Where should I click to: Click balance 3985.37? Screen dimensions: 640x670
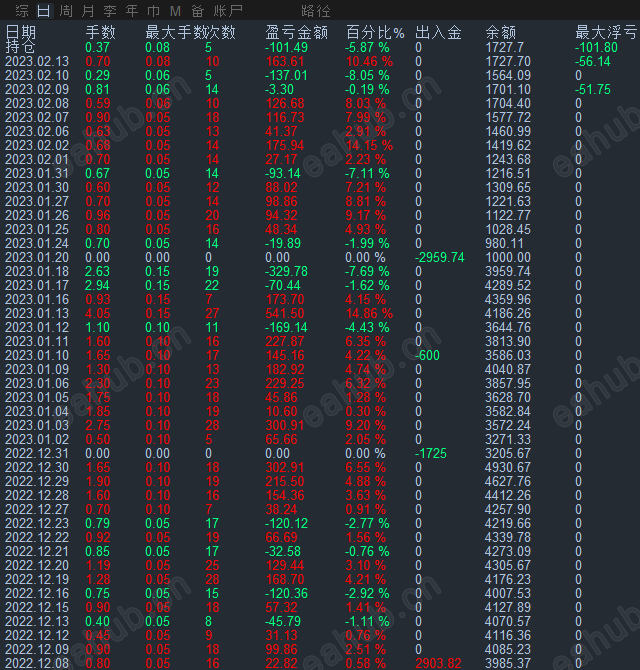coord(508,663)
